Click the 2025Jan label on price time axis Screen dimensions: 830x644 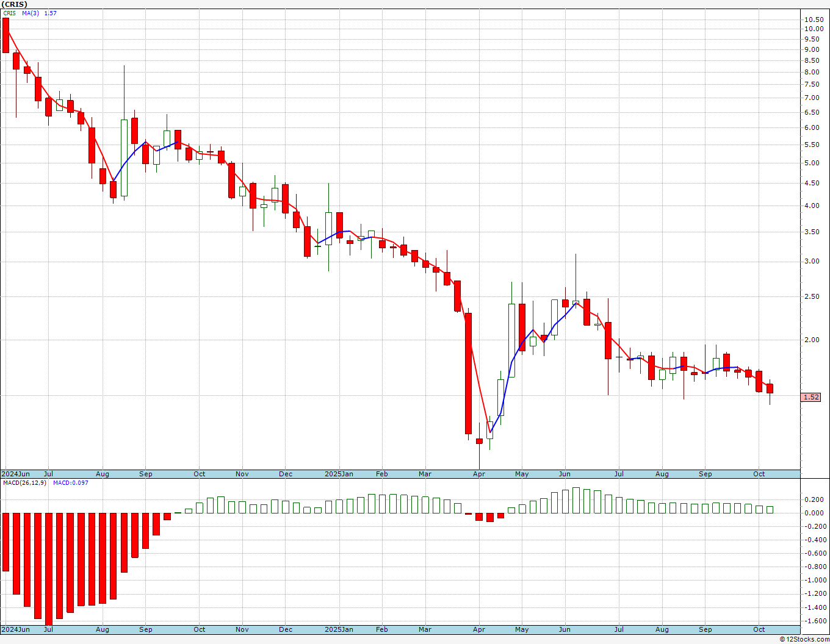pyautogui.click(x=339, y=474)
